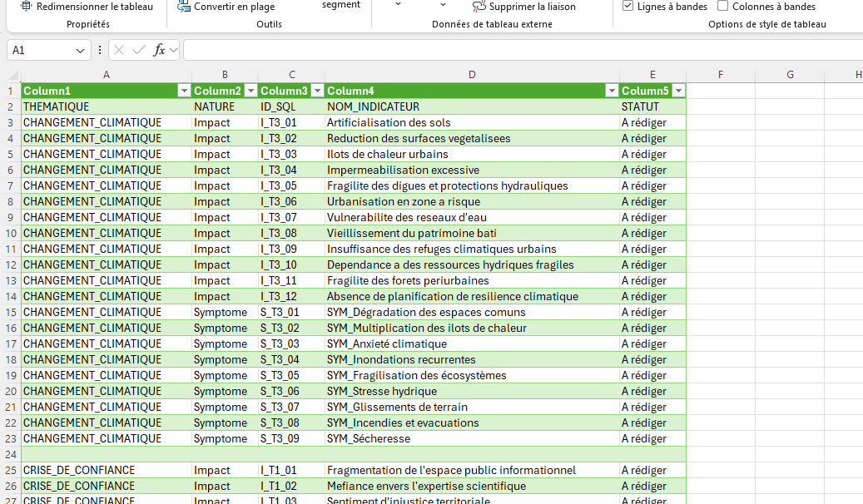
Task: Open the Column4 filter dropdown
Action: point(612,91)
